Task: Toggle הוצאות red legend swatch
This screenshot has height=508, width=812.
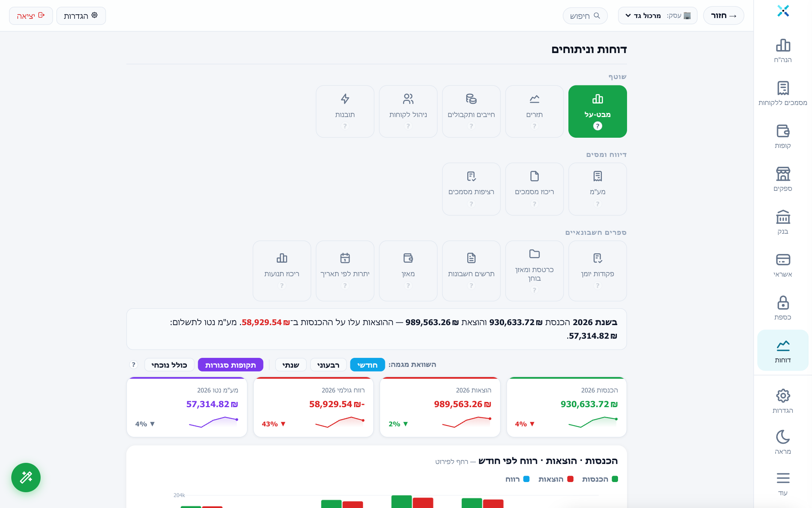Action: tap(570, 479)
